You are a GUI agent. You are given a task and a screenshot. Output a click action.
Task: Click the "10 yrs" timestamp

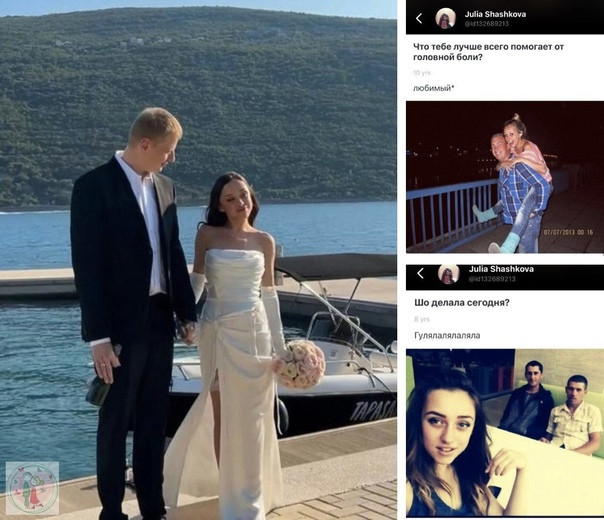tap(421, 73)
